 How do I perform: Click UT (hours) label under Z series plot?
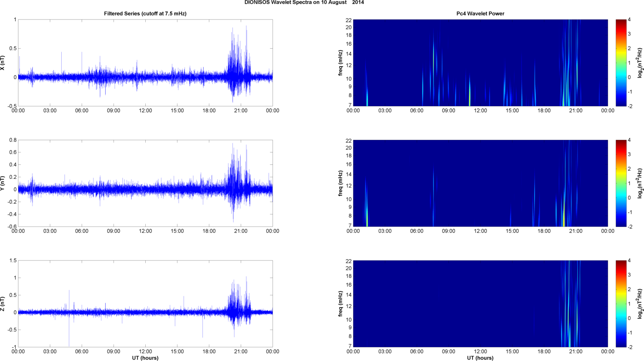(145, 358)
